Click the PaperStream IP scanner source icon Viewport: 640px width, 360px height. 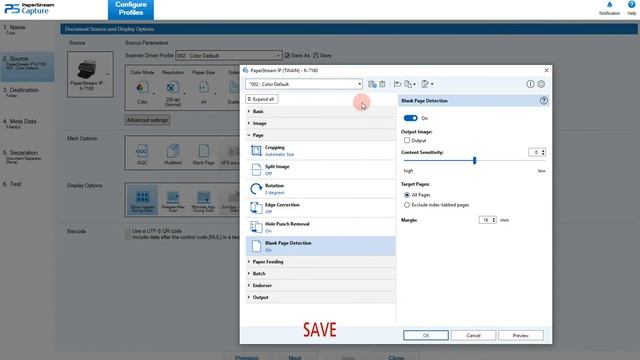(x=90, y=74)
